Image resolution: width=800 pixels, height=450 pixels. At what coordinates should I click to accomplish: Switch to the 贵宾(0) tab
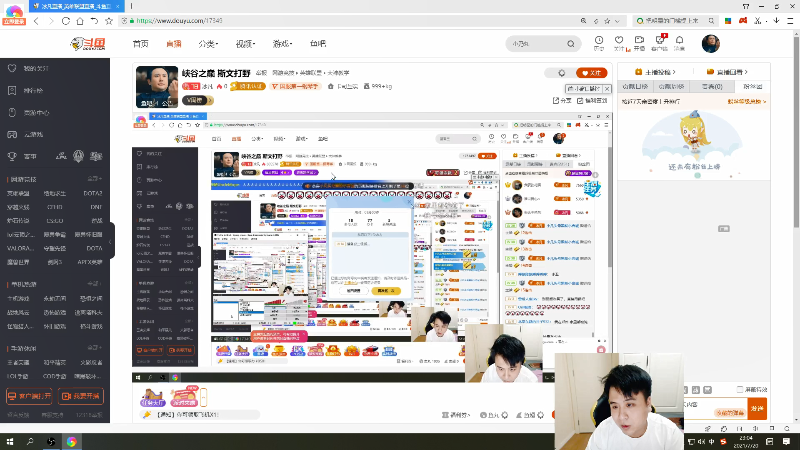click(x=712, y=87)
